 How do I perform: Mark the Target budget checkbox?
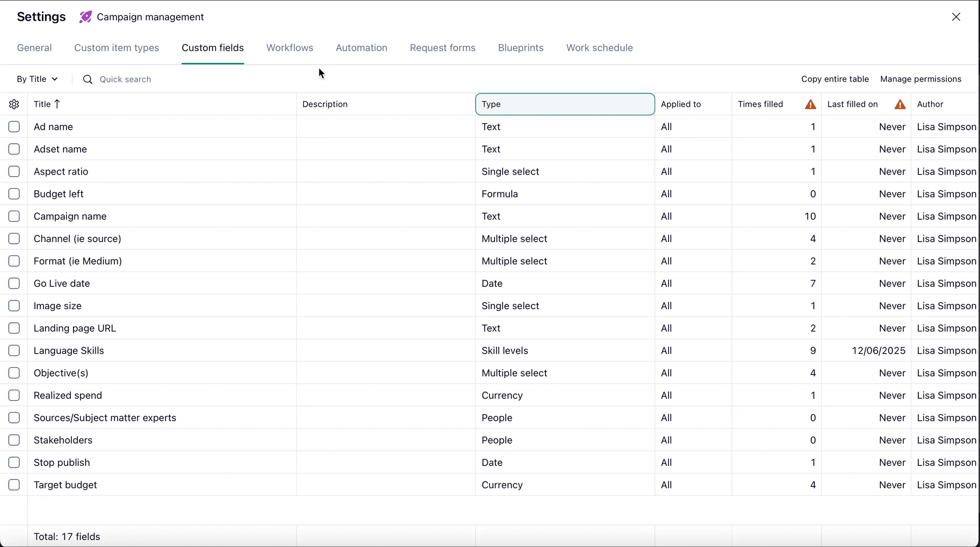[14, 485]
